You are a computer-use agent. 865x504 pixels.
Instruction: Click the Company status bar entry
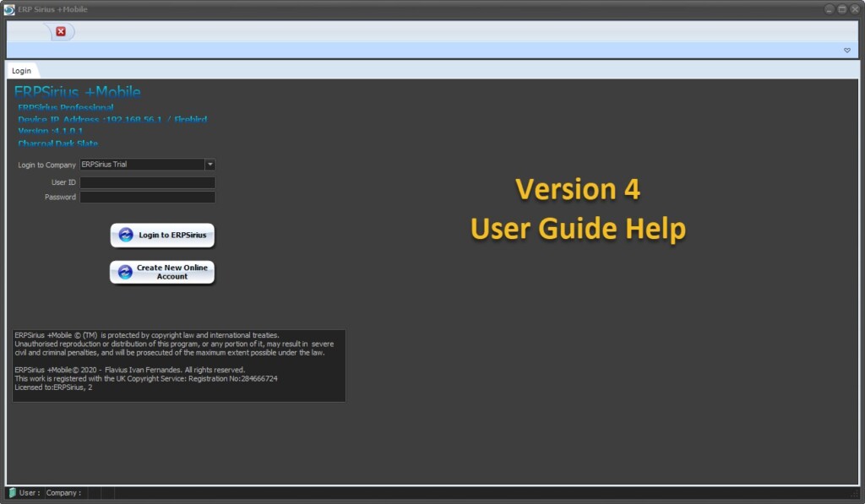pos(63,493)
